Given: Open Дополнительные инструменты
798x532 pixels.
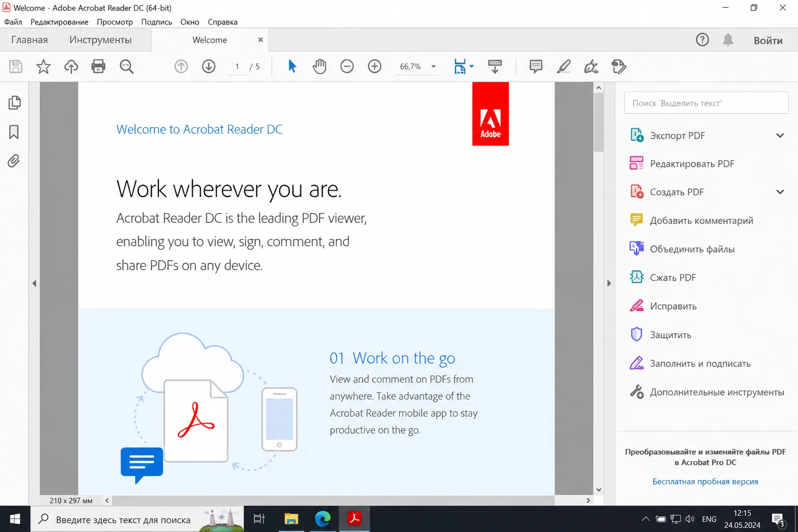Looking at the screenshot, I should click(x=707, y=392).
